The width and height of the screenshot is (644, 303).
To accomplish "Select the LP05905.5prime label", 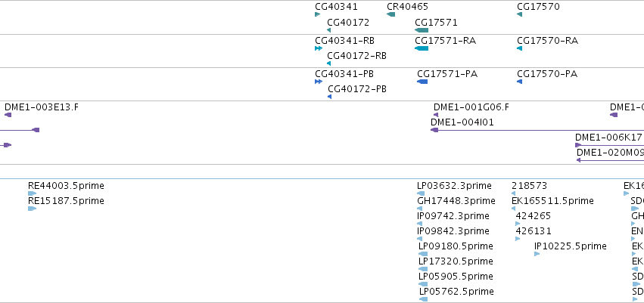I will point(456,277).
